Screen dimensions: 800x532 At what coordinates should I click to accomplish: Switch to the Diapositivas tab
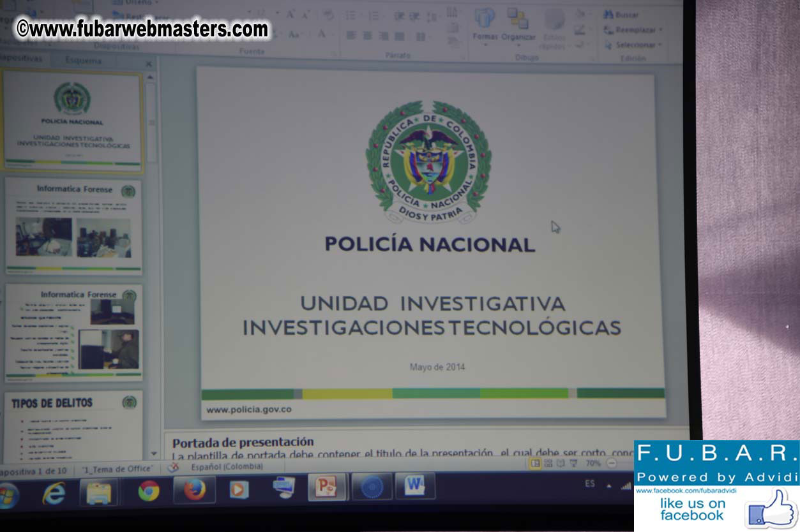(x=22, y=59)
